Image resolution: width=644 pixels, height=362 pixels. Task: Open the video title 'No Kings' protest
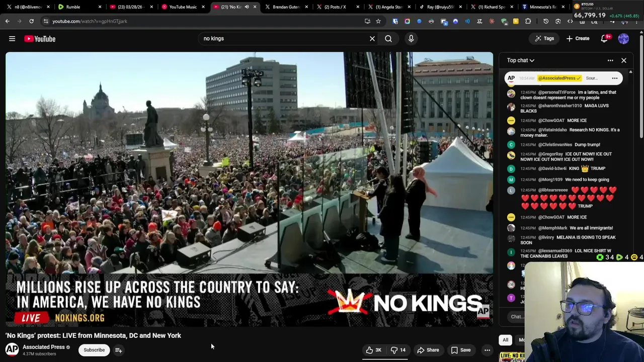pyautogui.click(x=93, y=335)
